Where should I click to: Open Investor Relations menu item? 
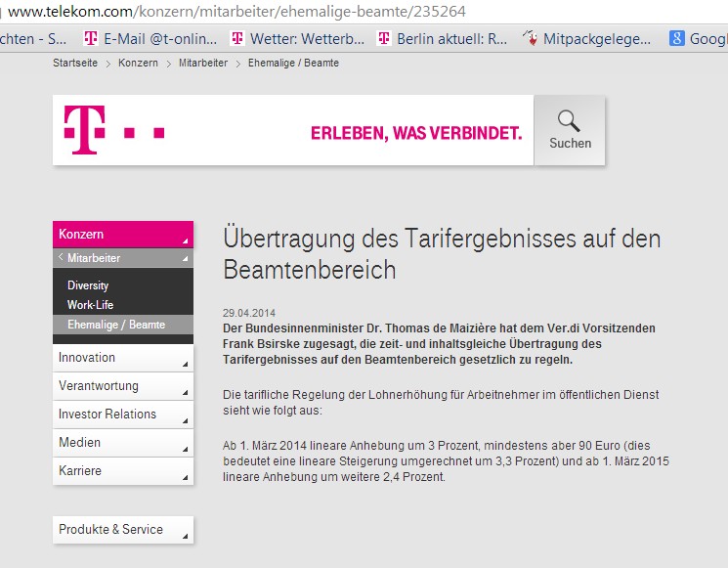tap(122, 415)
